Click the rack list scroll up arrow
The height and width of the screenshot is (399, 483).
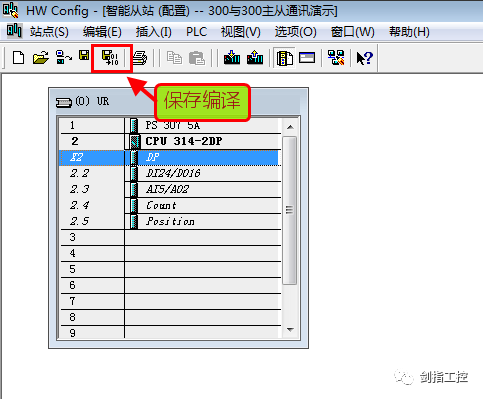point(290,127)
